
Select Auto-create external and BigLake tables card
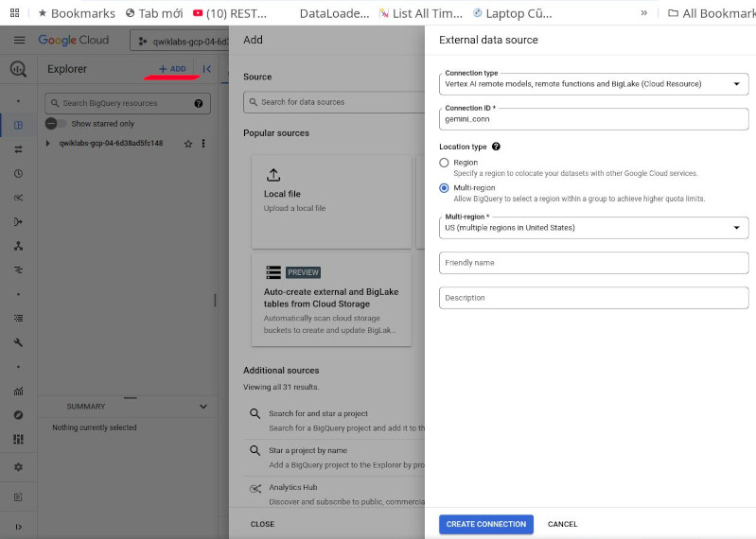click(x=331, y=300)
